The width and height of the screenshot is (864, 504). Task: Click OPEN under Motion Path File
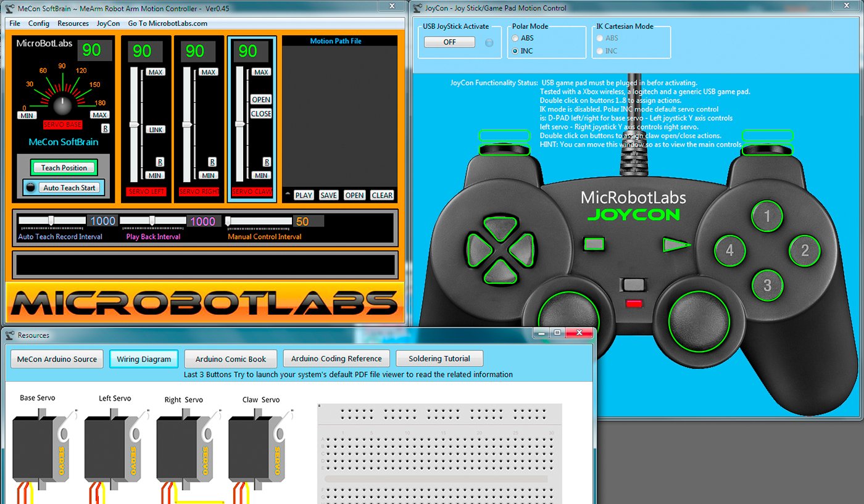pos(354,196)
